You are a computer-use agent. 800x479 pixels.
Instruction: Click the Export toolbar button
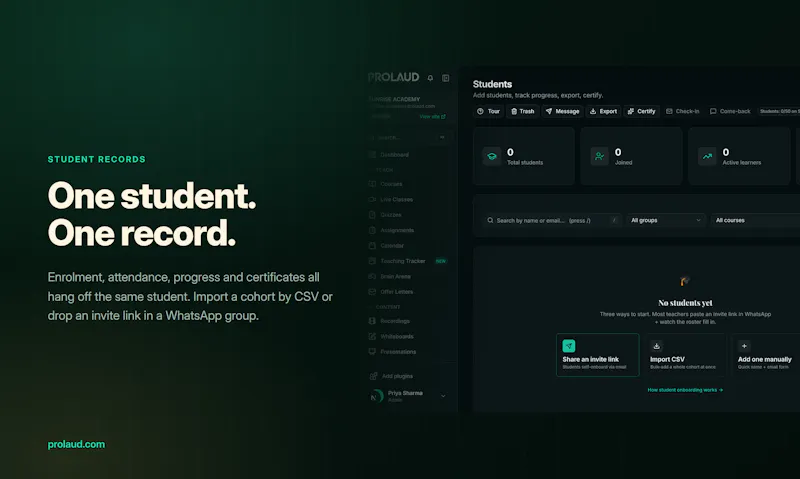[603, 111]
